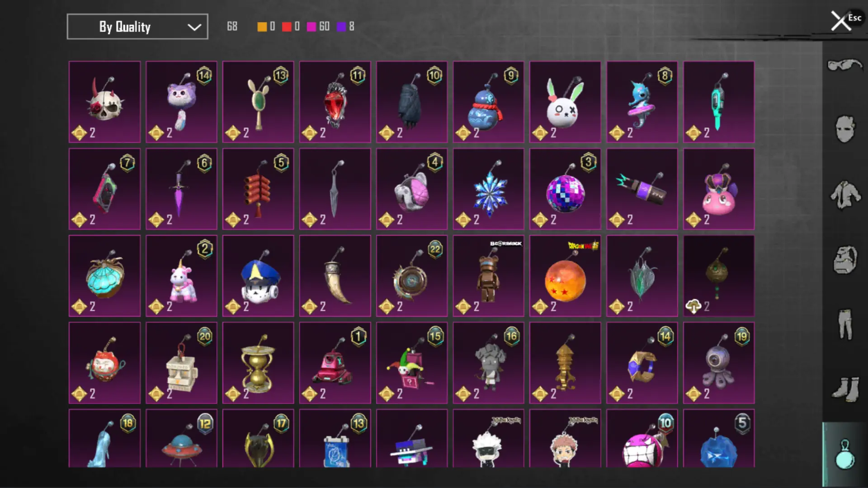Select the horned skull ornament
The width and height of the screenshot is (868, 488).
tap(104, 102)
